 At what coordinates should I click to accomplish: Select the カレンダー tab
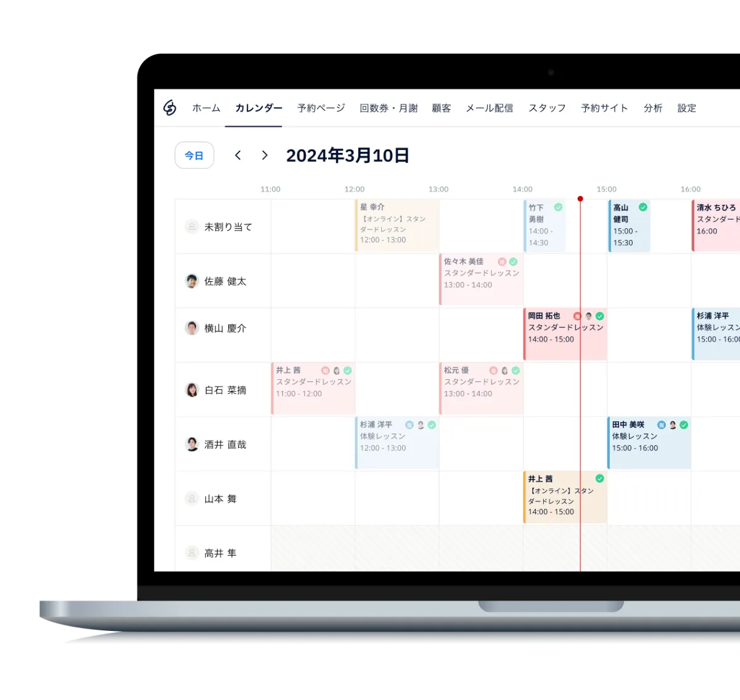[258, 108]
